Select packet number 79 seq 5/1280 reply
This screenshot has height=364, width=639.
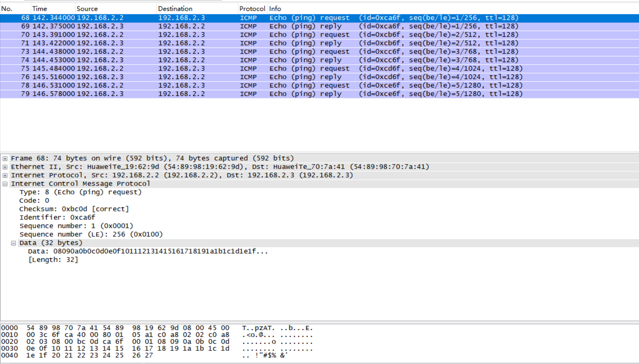coord(319,94)
